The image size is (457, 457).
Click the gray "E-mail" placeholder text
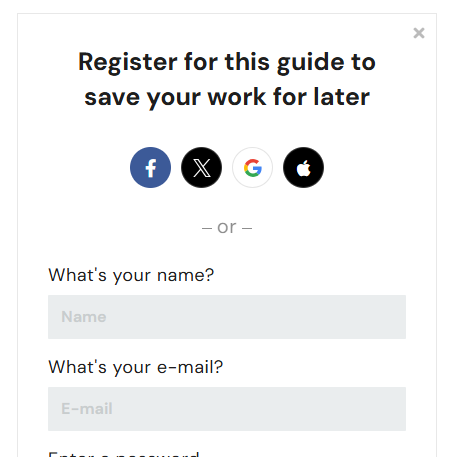click(x=87, y=409)
